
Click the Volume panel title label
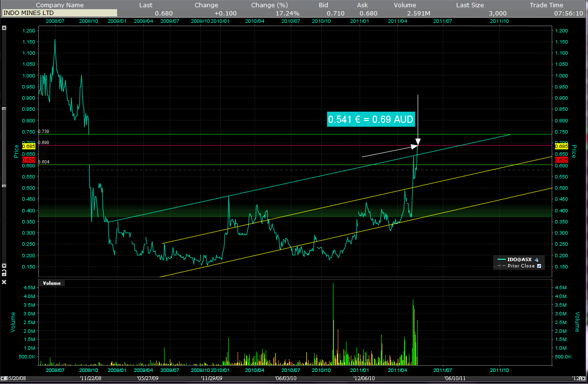click(x=52, y=283)
